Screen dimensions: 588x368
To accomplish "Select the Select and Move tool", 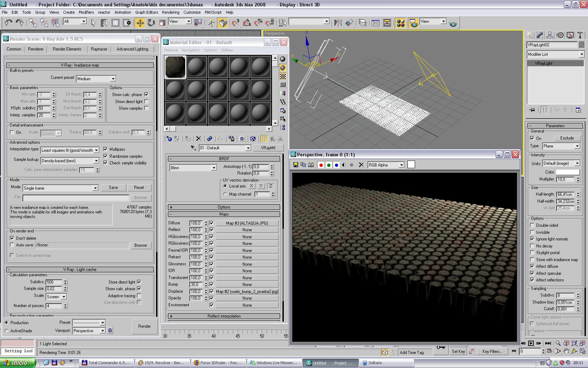I will coord(140,23).
